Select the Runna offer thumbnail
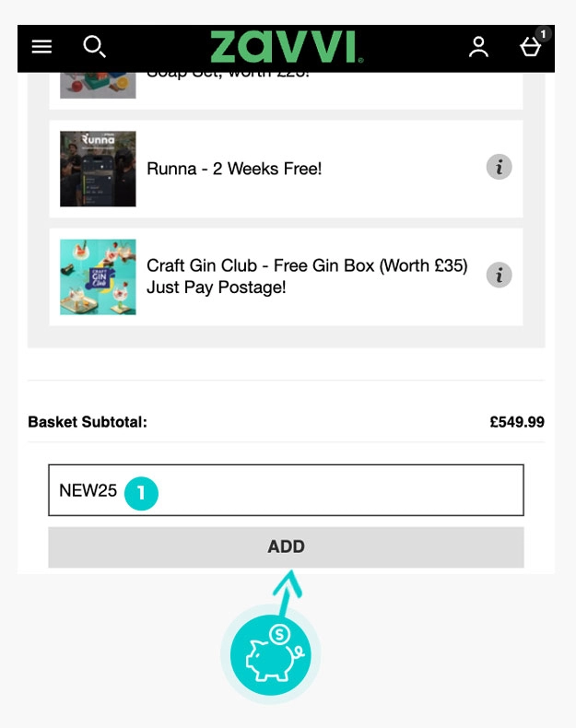Viewport: 576px width, 728px height. click(98, 169)
